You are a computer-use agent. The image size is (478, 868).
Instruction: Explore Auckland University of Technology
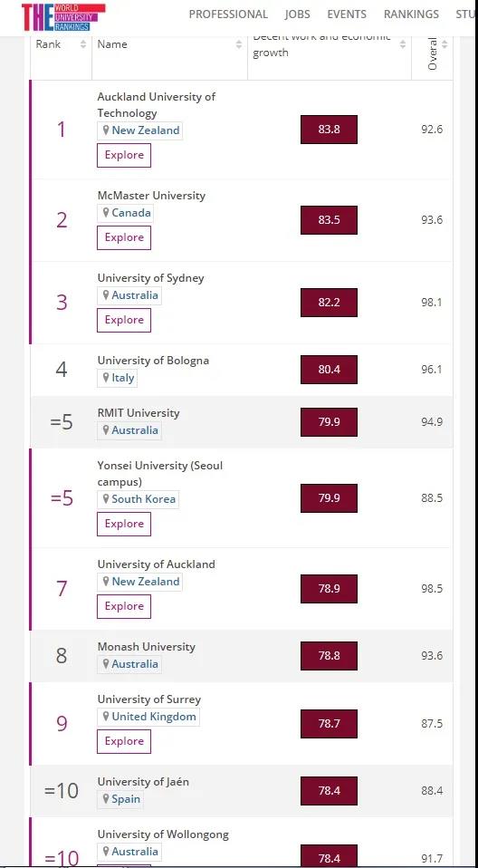(x=124, y=155)
